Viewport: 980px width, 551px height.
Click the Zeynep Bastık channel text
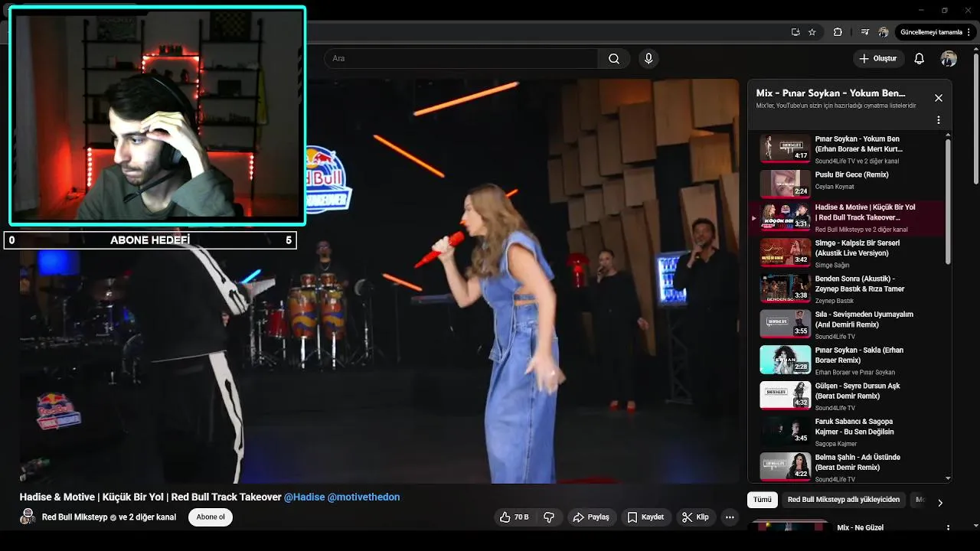click(835, 301)
